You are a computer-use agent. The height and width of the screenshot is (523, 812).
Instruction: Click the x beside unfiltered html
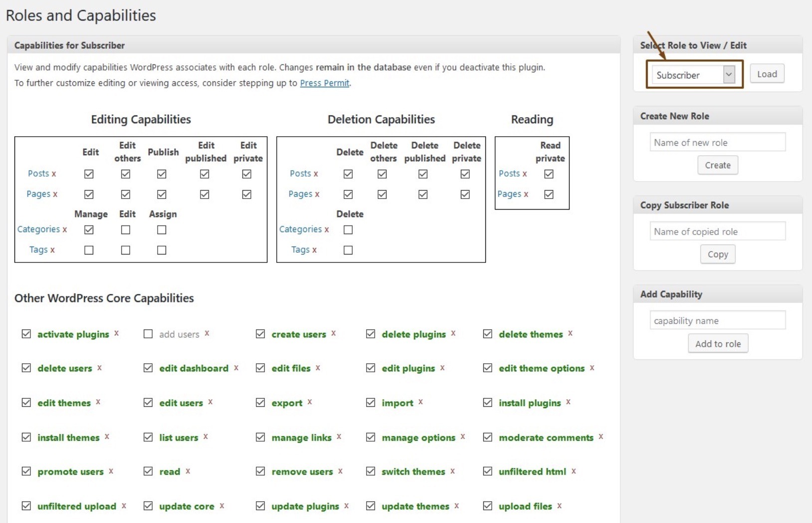tap(574, 471)
